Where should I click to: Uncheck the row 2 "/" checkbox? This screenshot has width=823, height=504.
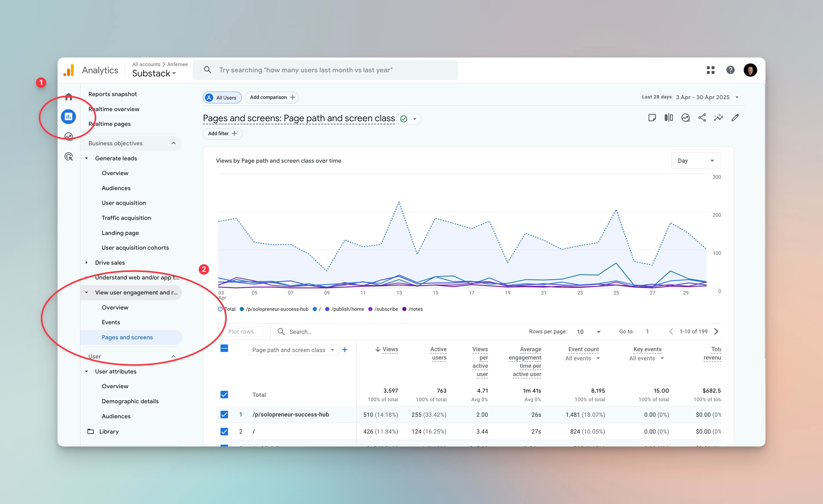click(x=224, y=431)
